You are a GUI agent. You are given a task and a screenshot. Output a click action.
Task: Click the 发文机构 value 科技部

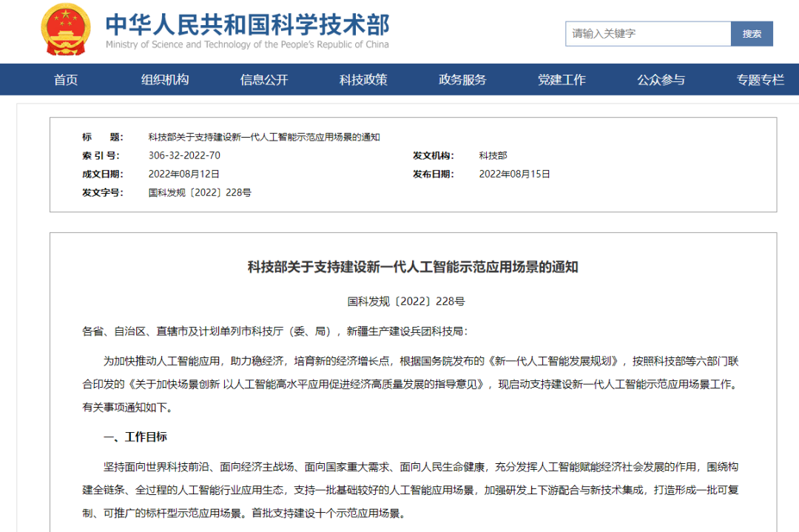click(493, 155)
